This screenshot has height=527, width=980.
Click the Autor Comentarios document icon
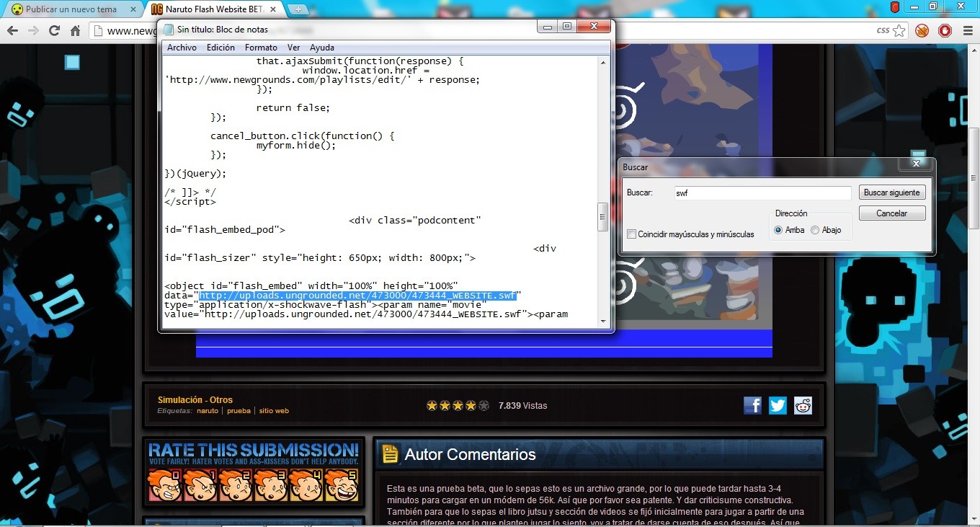(390, 453)
